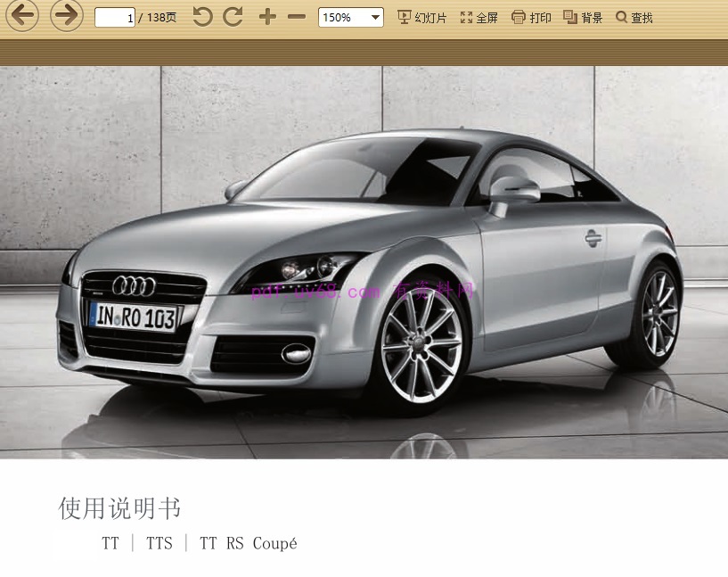Zoom in with the plus icon
Viewport: 728px width, 577px height.
click(267, 17)
